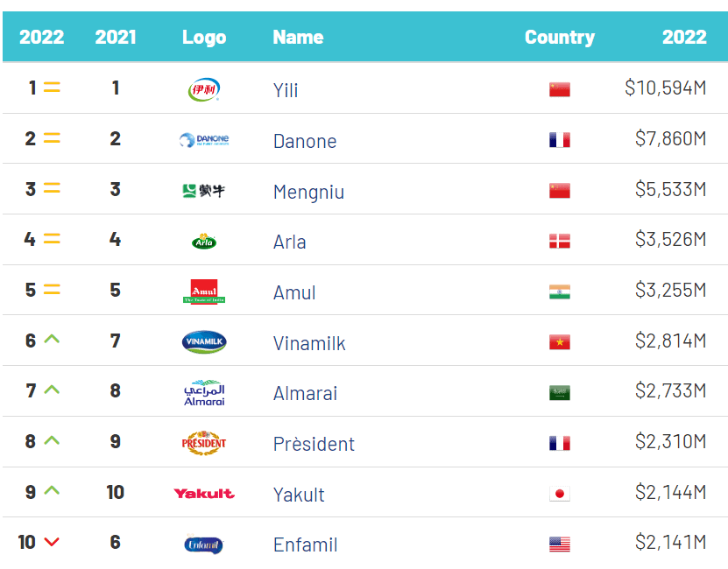728x569 pixels.
Task: Sort by the Country column header
Action: click(560, 37)
